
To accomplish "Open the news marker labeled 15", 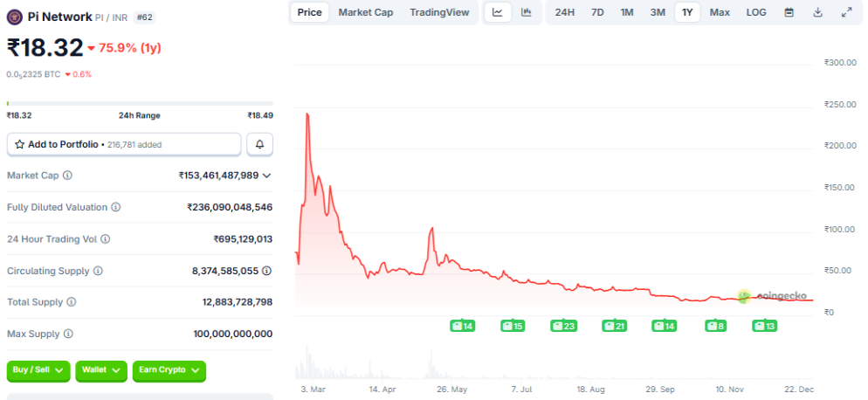I will coord(513,326).
